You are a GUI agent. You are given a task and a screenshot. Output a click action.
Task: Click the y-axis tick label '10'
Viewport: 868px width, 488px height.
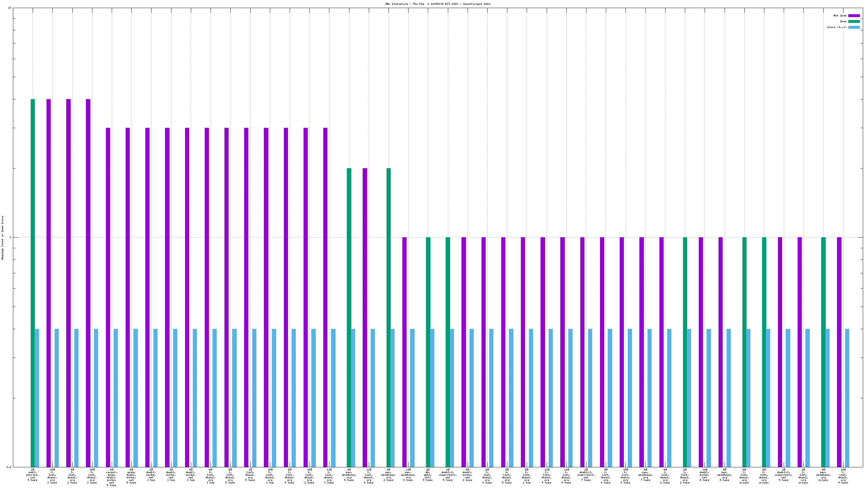point(9,8)
